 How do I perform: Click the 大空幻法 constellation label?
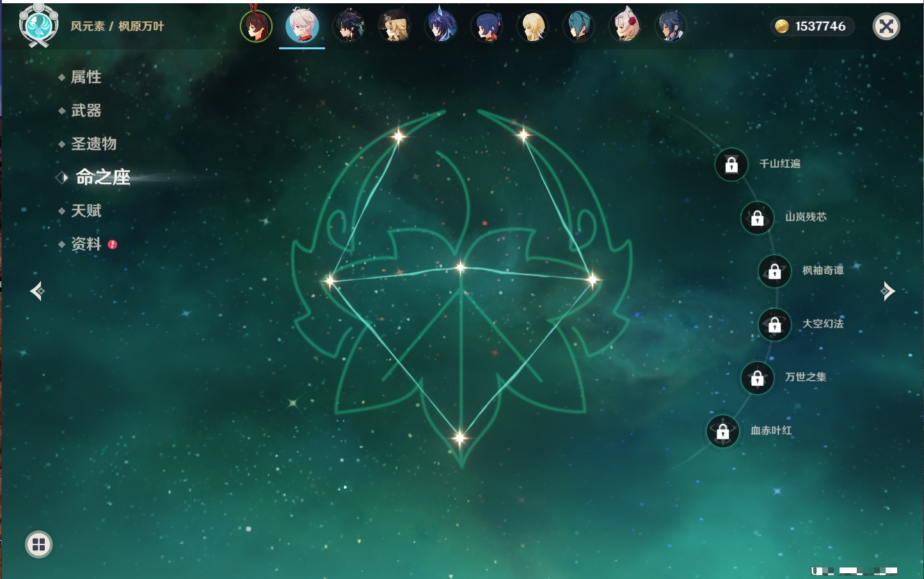[823, 324]
